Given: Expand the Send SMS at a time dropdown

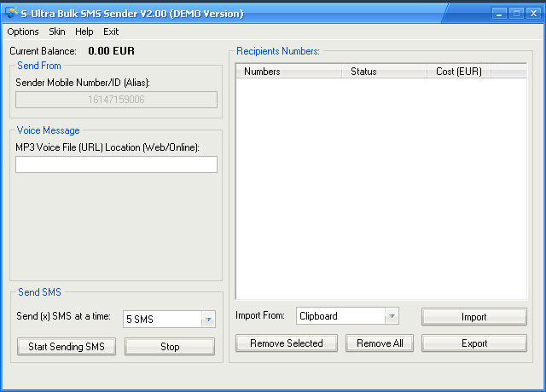Looking at the screenshot, I should (207, 320).
